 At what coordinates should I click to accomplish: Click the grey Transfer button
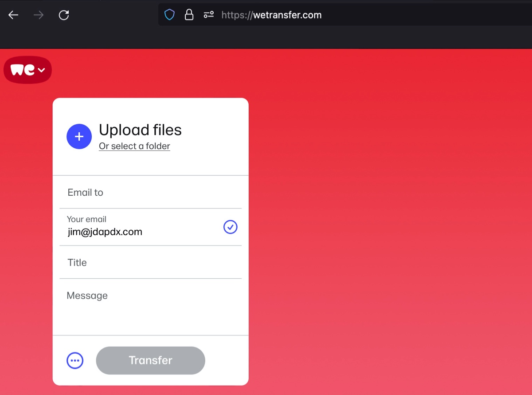click(150, 360)
